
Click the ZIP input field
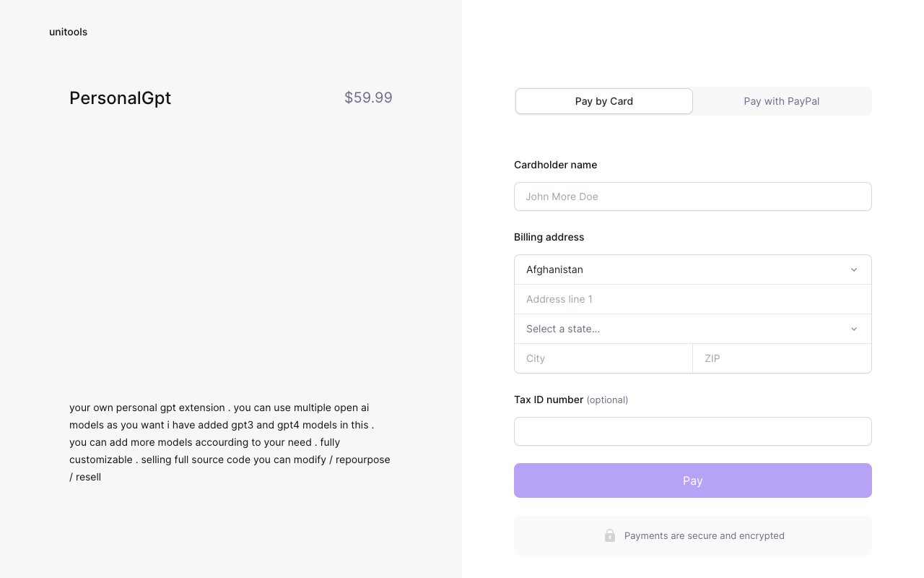[x=783, y=358]
